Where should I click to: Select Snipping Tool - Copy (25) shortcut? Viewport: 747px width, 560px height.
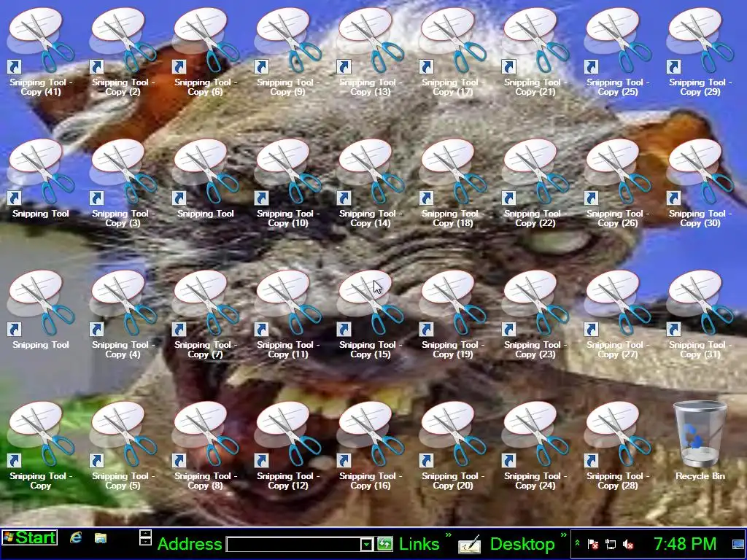click(x=617, y=52)
